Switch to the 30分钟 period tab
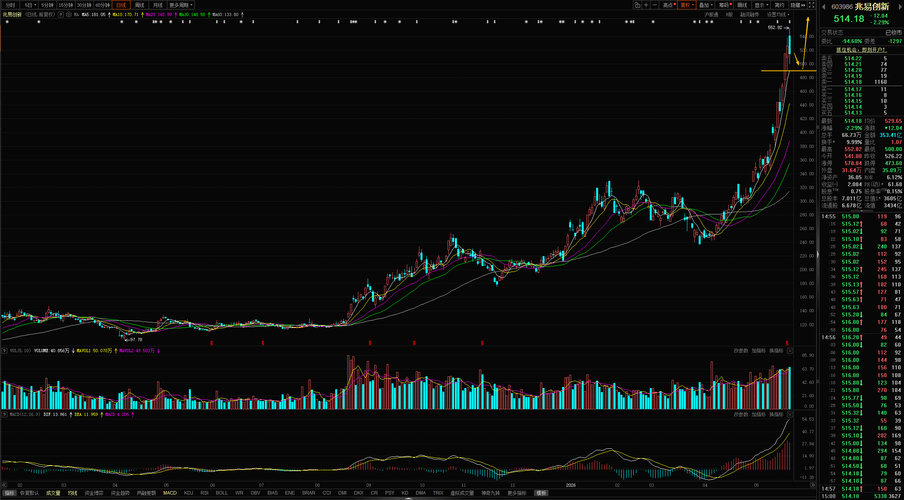 (84, 5)
